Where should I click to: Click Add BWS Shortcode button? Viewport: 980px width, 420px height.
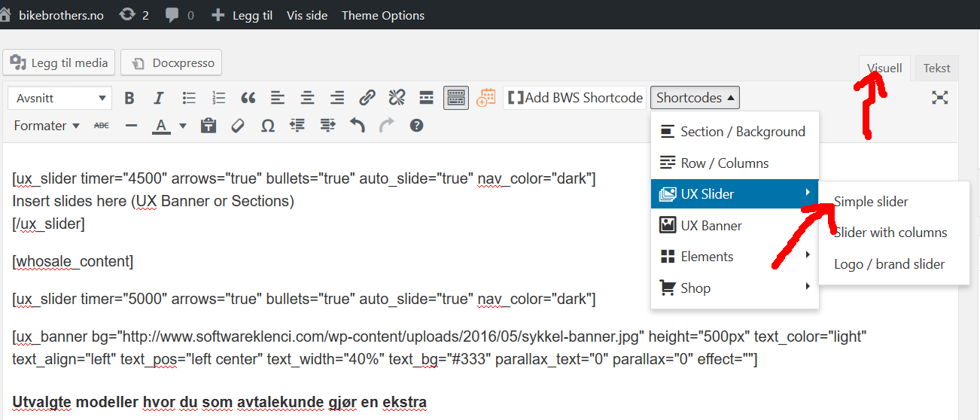click(x=576, y=98)
